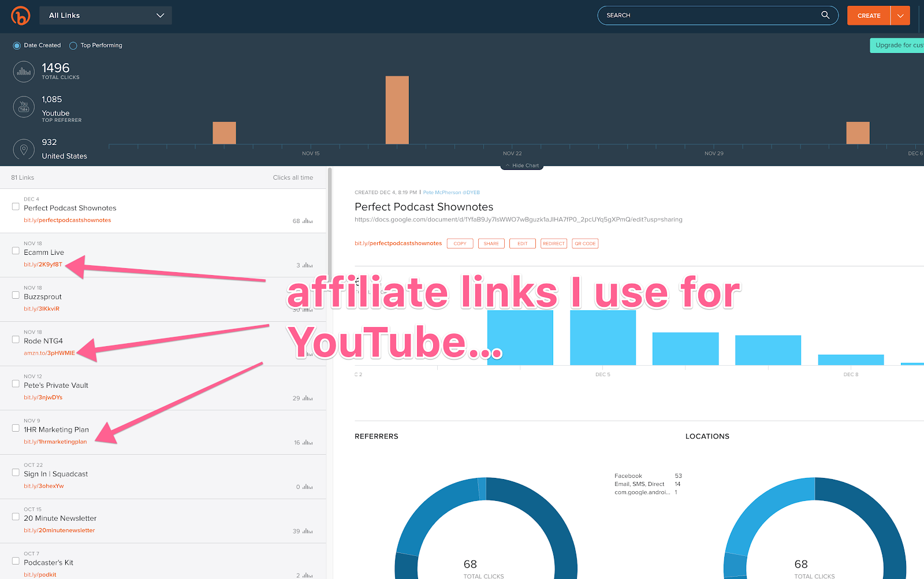The width and height of the screenshot is (924, 579).
Task: Click stats icon for 20 Minute Newsletter row
Action: tap(308, 531)
